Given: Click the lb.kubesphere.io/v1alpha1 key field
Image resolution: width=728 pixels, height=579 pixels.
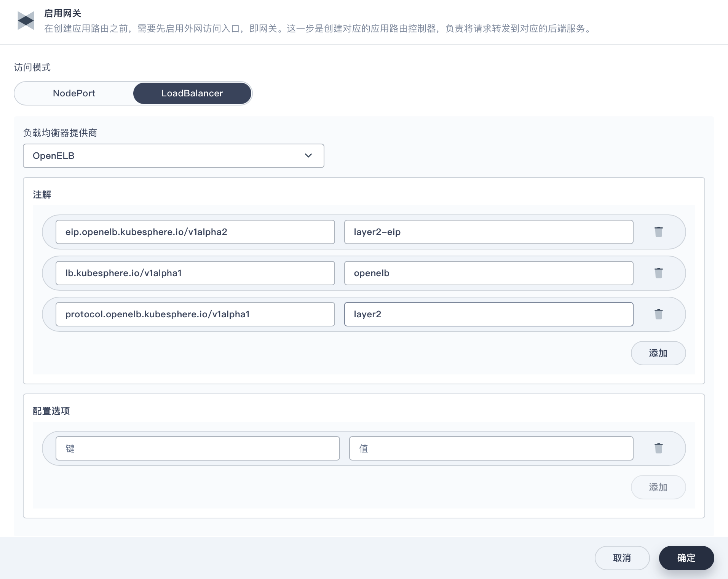Looking at the screenshot, I should pos(195,273).
